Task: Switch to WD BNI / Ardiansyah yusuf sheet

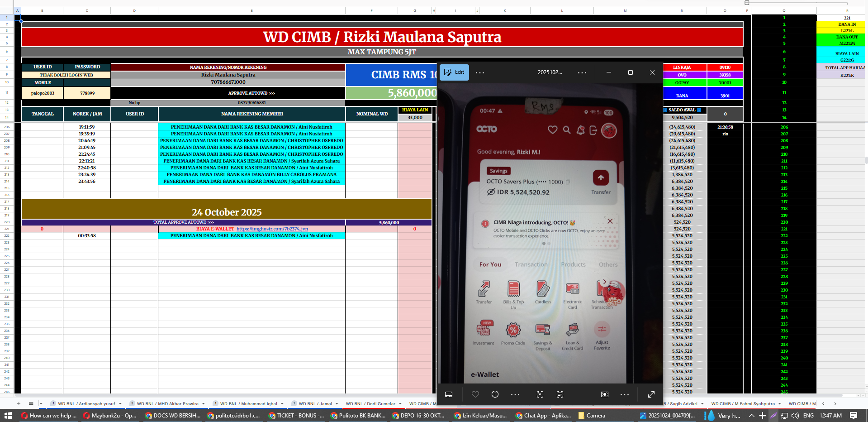Action: [x=86, y=404]
